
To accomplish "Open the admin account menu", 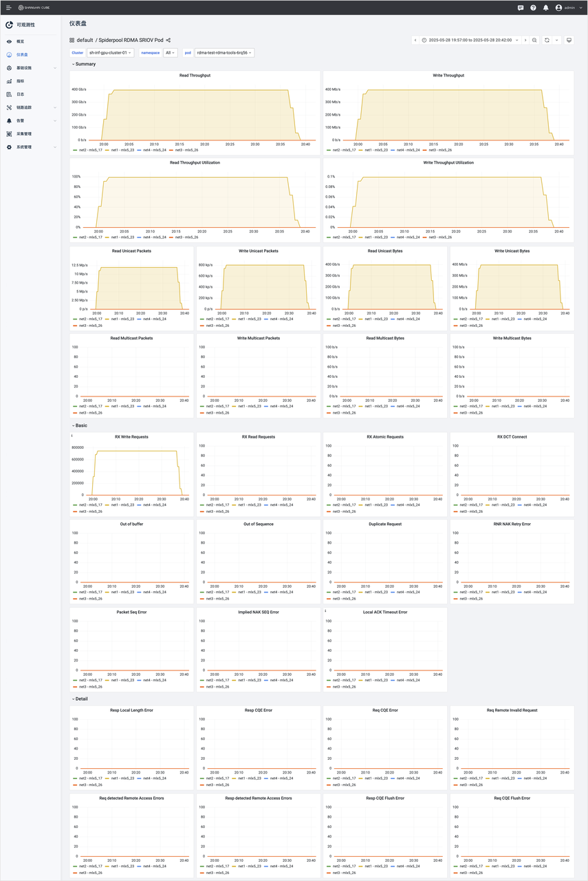I will tap(570, 8).
